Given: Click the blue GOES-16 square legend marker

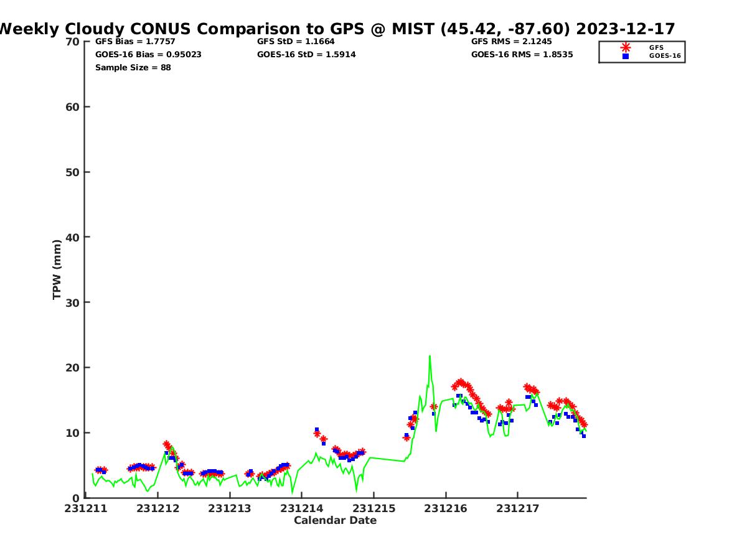Looking at the screenshot, I should (625, 56).
